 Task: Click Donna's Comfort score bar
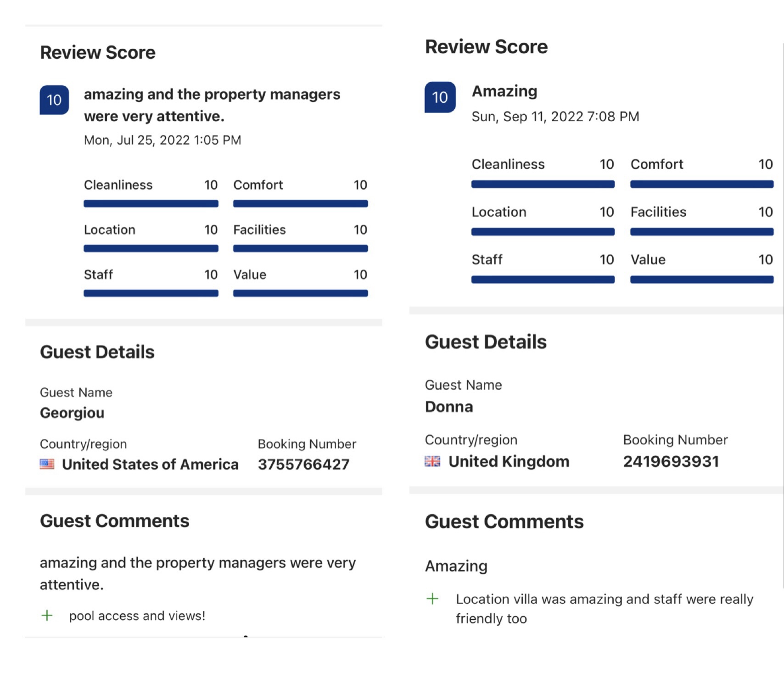[x=701, y=184]
